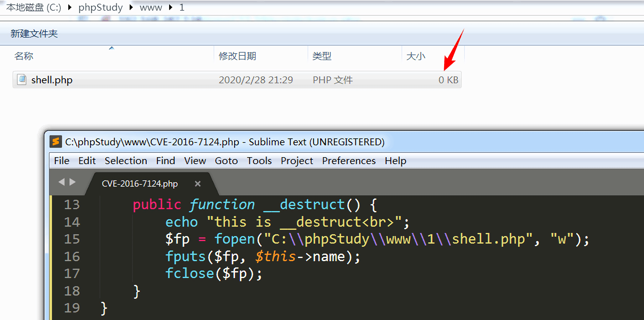
Task: Go to previous tab with left arrow
Action: pos(62,182)
